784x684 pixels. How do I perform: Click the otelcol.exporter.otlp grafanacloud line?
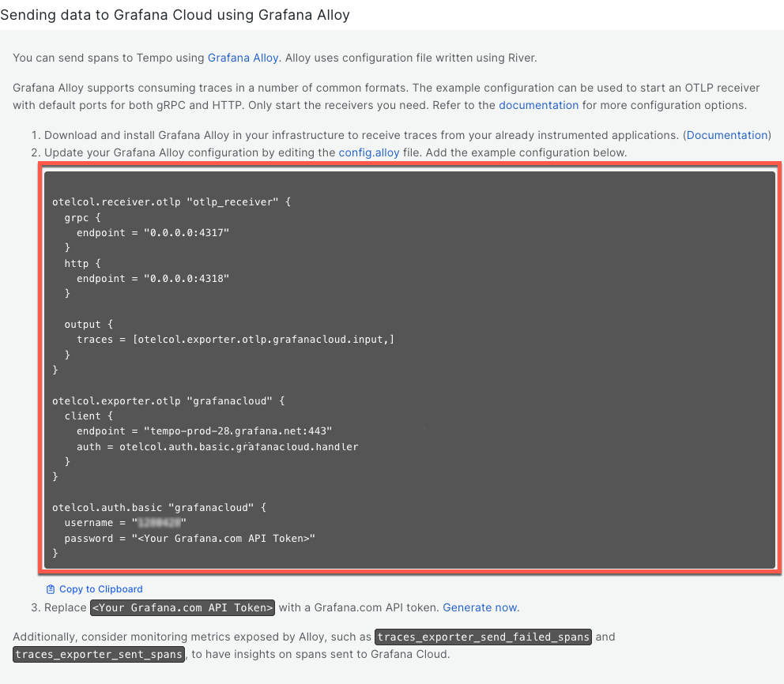coord(167,400)
